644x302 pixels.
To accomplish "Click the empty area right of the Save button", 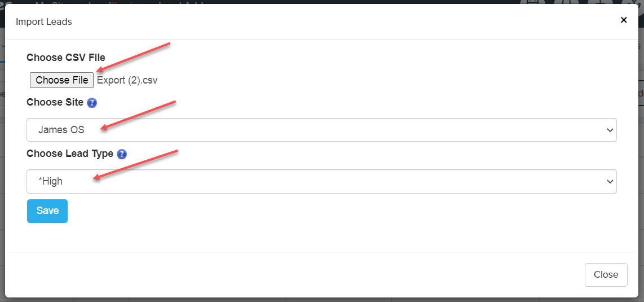I will pos(338,211).
